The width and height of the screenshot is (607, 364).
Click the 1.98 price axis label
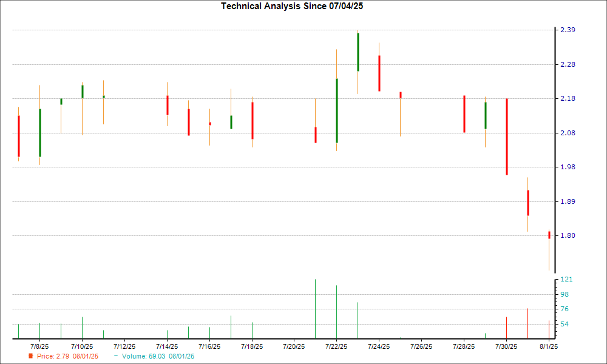click(x=568, y=167)
